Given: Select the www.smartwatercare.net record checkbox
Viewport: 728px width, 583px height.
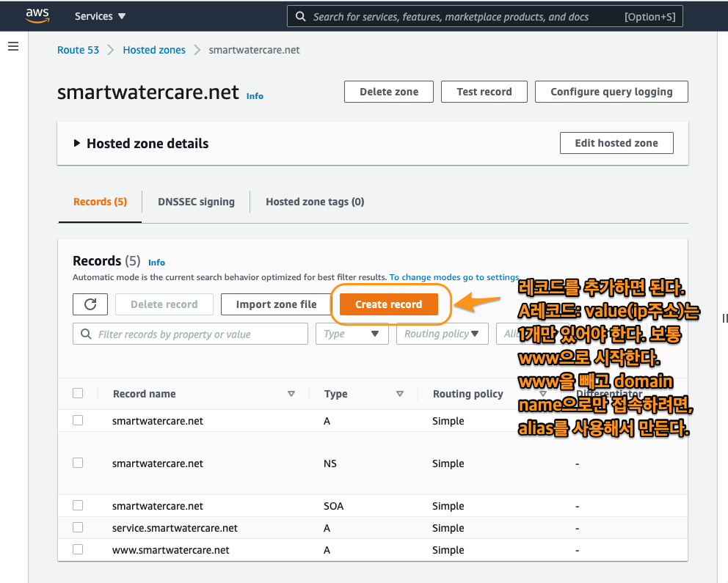Looking at the screenshot, I should [x=78, y=549].
